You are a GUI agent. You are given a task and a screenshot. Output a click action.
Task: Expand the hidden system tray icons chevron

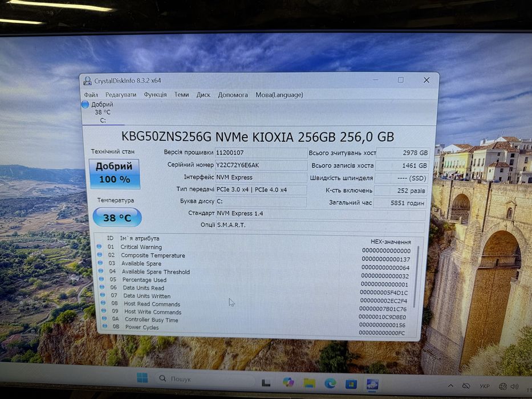(450, 386)
